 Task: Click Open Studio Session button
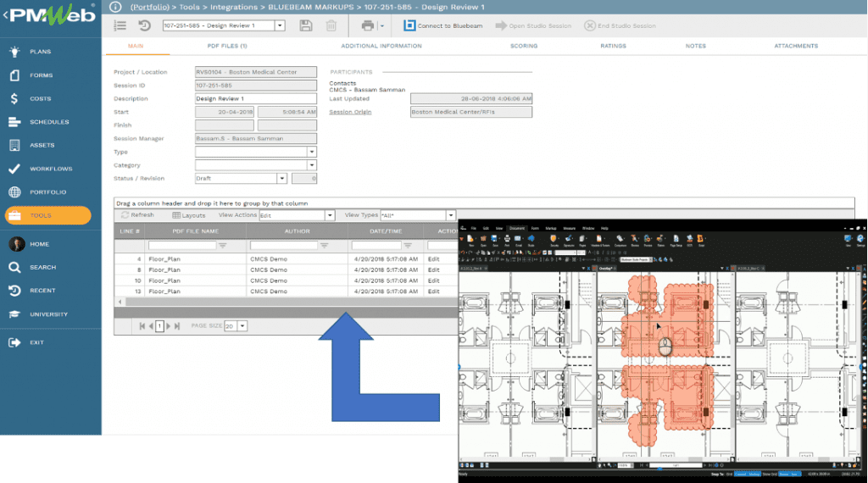tap(534, 25)
